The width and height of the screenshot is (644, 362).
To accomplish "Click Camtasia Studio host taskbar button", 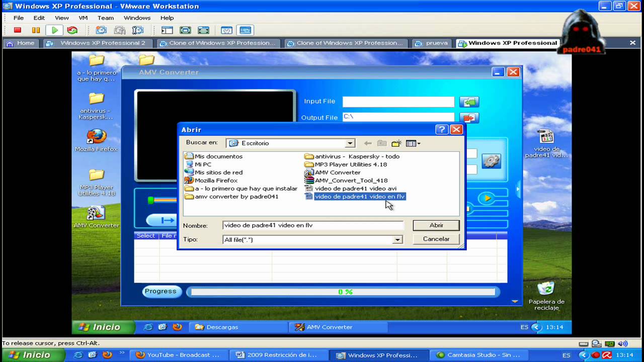I will point(479,355).
